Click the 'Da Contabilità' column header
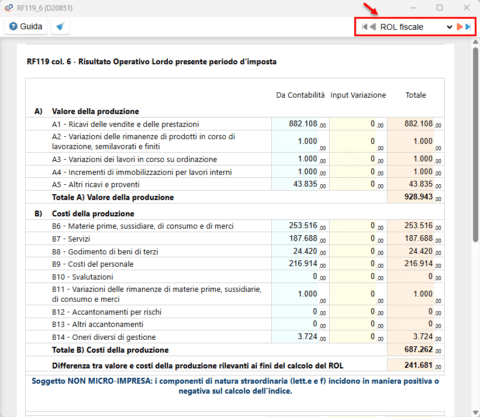 click(x=300, y=95)
